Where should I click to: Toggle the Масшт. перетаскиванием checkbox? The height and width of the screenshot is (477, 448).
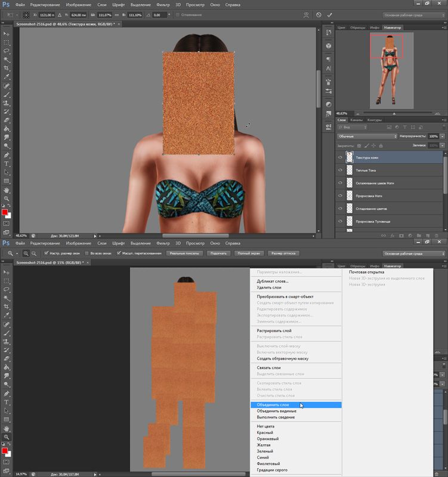click(x=119, y=253)
